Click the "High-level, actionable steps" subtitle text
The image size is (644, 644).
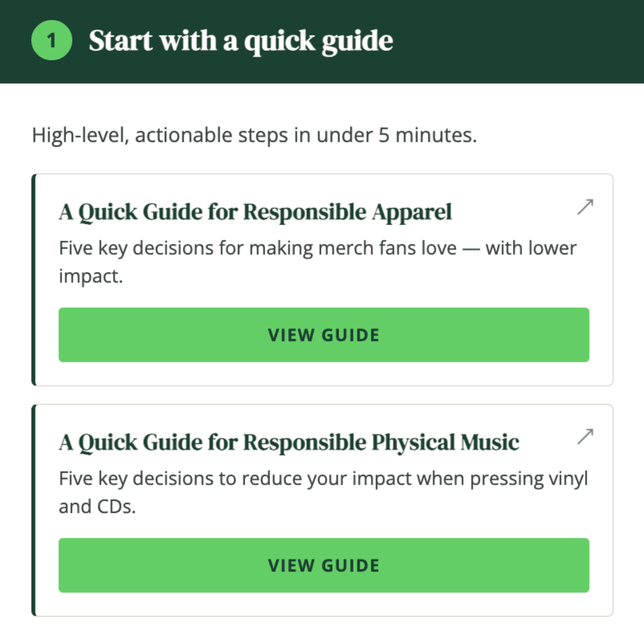coord(254,135)
